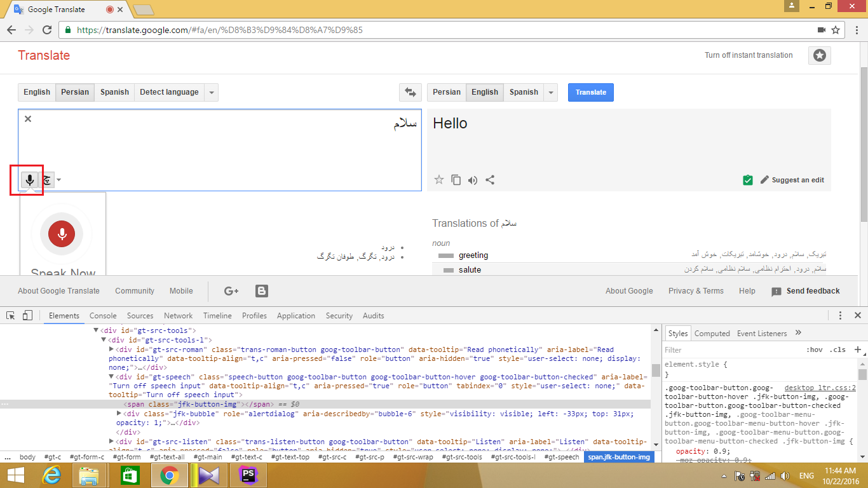Viewport: 868px width, 488px height.
Task: Select Spanish as target language
Action: [x=524, y=92]
